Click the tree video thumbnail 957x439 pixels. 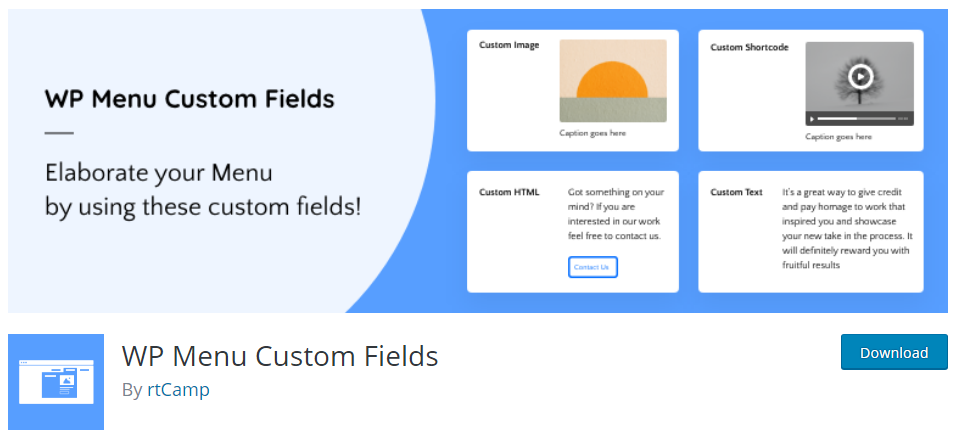pos(859,84)
